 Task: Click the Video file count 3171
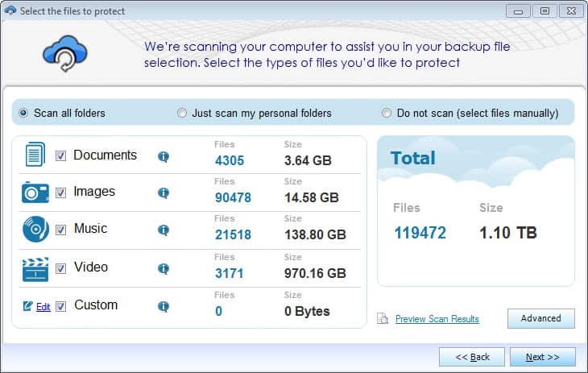click(229, 273)
